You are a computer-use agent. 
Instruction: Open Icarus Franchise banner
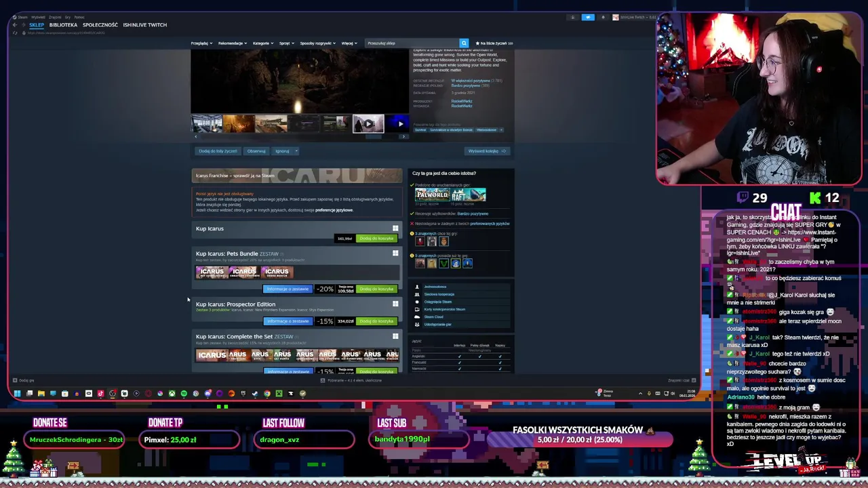point(296,176)
